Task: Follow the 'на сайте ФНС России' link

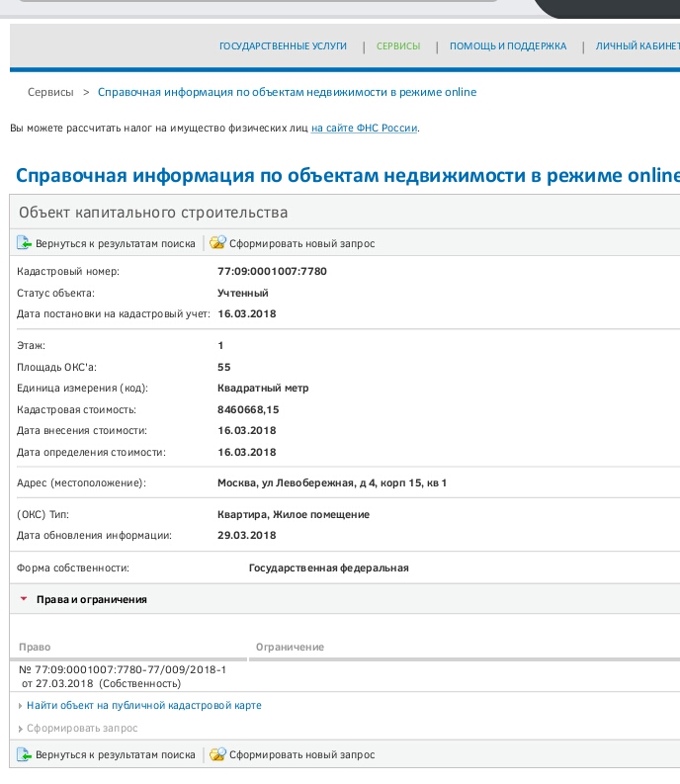Action: tap(365, 129)
